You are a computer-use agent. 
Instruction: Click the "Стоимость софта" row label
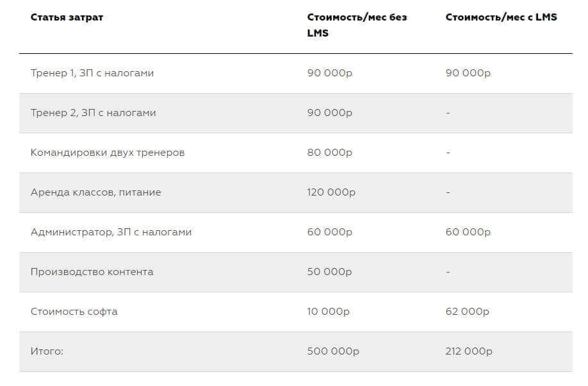(74, 312)
